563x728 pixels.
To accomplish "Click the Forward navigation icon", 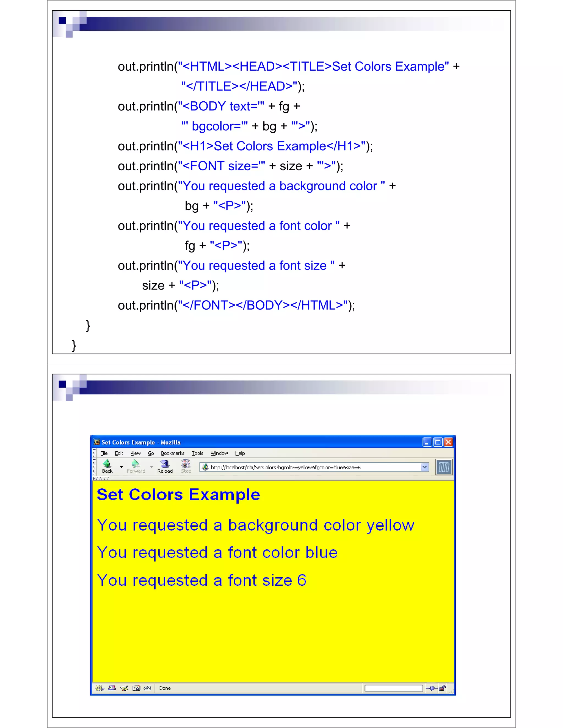I will 136,464.
